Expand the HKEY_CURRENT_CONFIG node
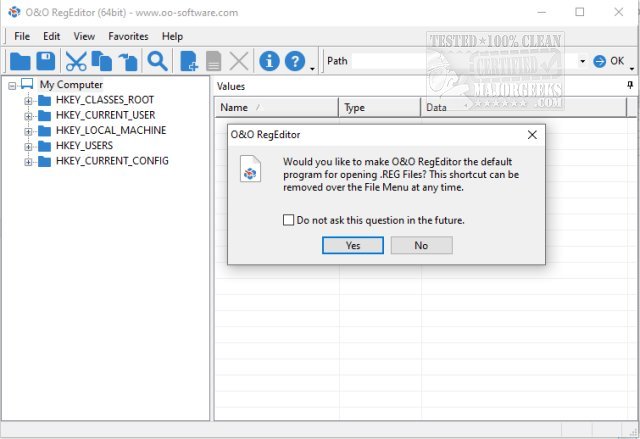 [x=28, y=162]
